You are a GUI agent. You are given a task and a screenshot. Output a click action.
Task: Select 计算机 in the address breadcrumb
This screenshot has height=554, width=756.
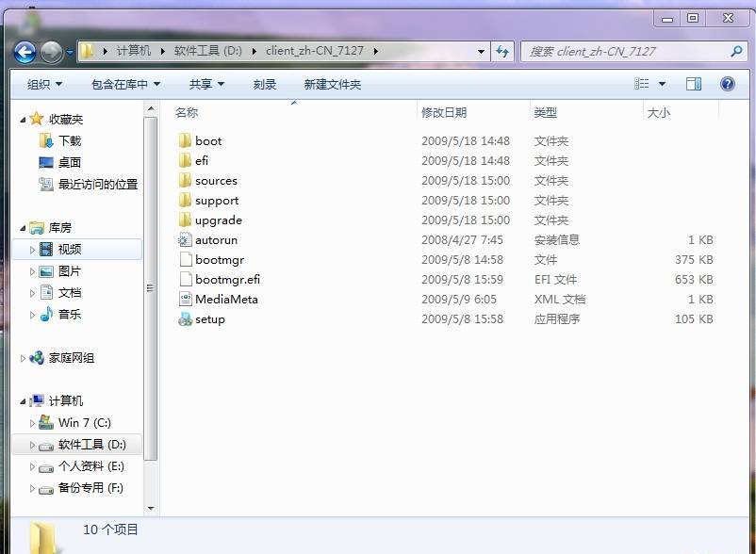click(x=134, y=51)
